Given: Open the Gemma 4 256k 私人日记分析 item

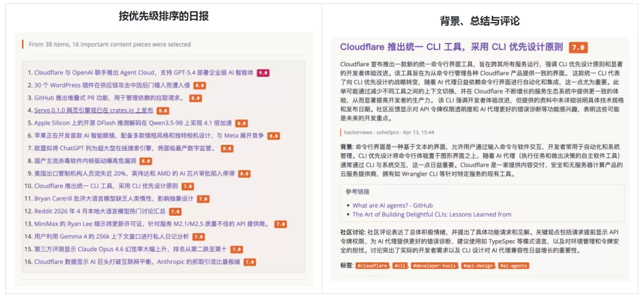Looking at the screenshot, I should (x=112, y=237).
